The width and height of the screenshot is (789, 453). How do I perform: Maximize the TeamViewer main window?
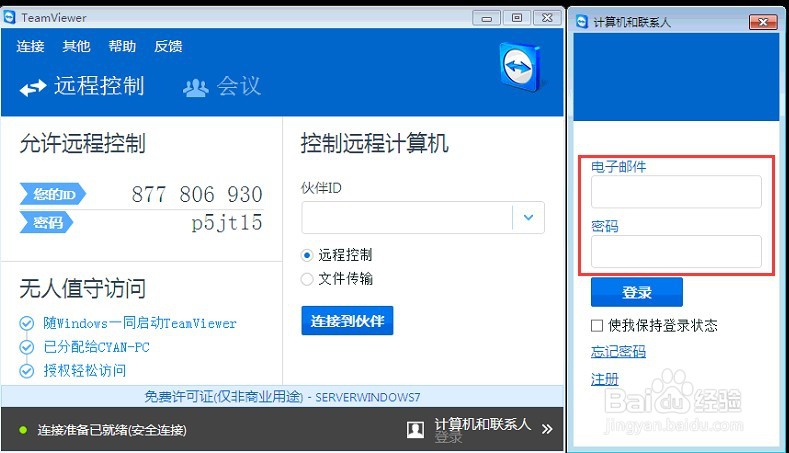(x=517, y=18)
